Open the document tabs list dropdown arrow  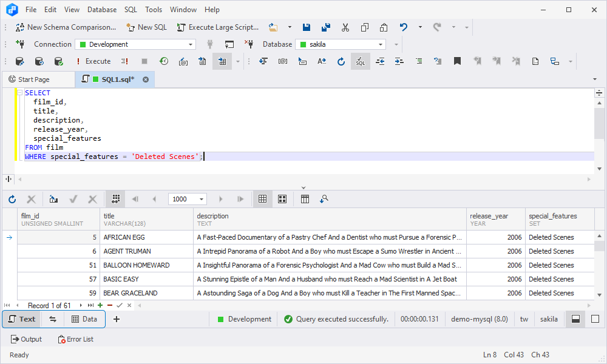pyautogui.click(x=595, y=79)
